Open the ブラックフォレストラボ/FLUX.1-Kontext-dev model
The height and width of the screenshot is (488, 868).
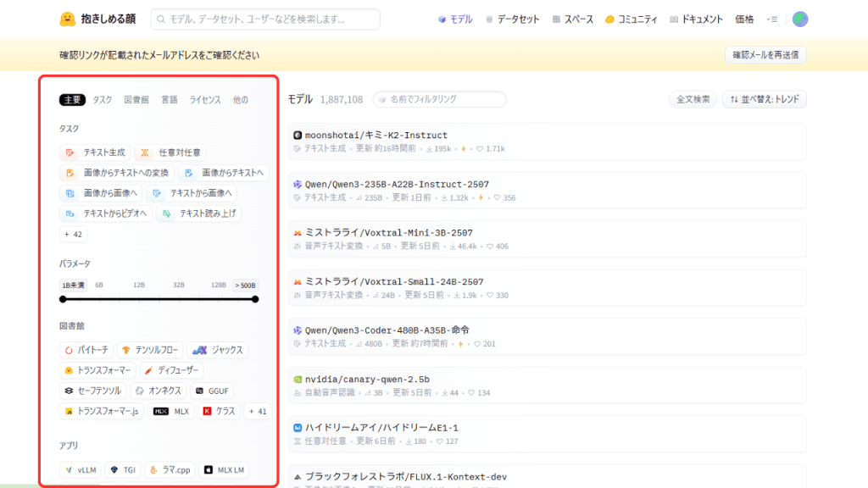pyautogui.click(x=547, y=477)
